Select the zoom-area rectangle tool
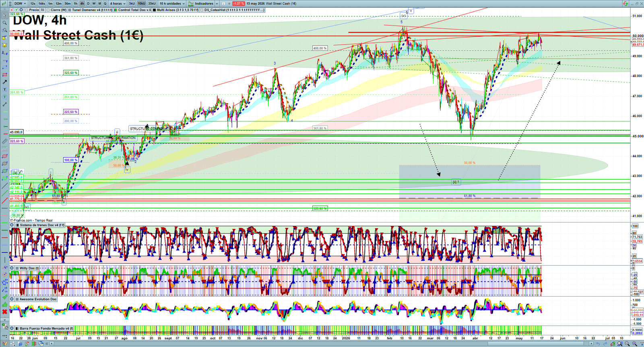 tap(4, 30)
